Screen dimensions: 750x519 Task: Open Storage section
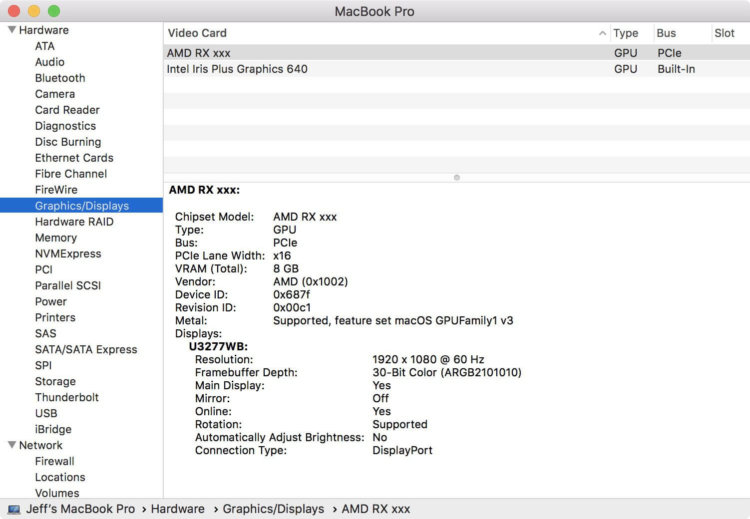pos(55,381)
